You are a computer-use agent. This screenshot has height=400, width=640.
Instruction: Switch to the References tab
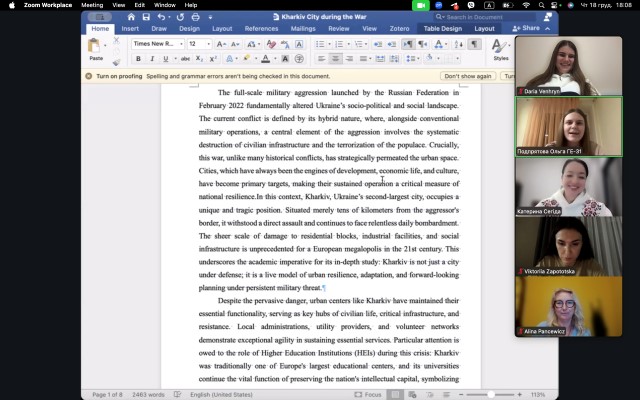coord(261,29)
